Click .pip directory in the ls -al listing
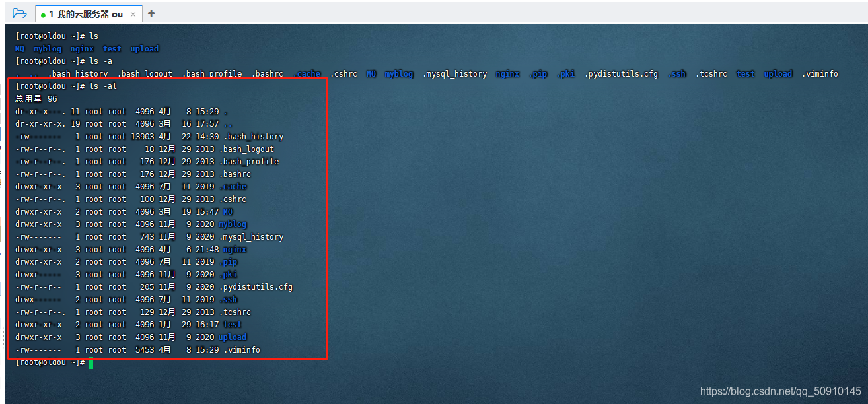Screen dimensions: 868x404 (228, 262)
